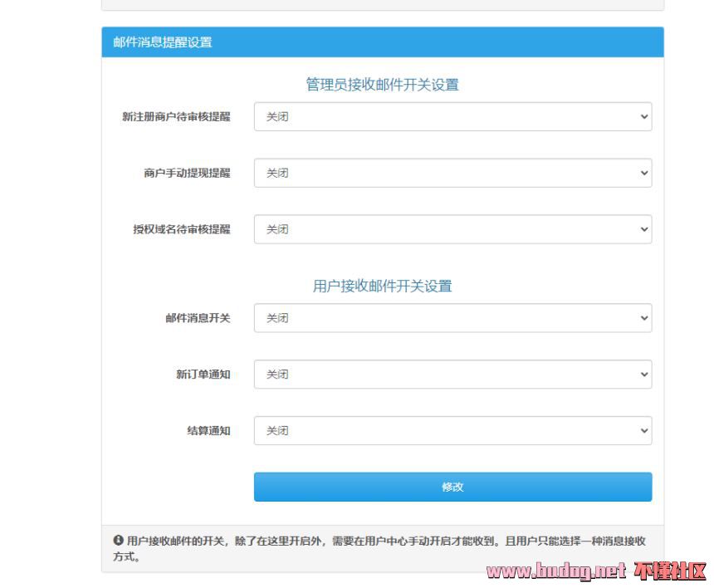Screen dimensions: 714x588
Task: Select the 管理员接收邮件开关设置 heading
Action: pos(382,85)
